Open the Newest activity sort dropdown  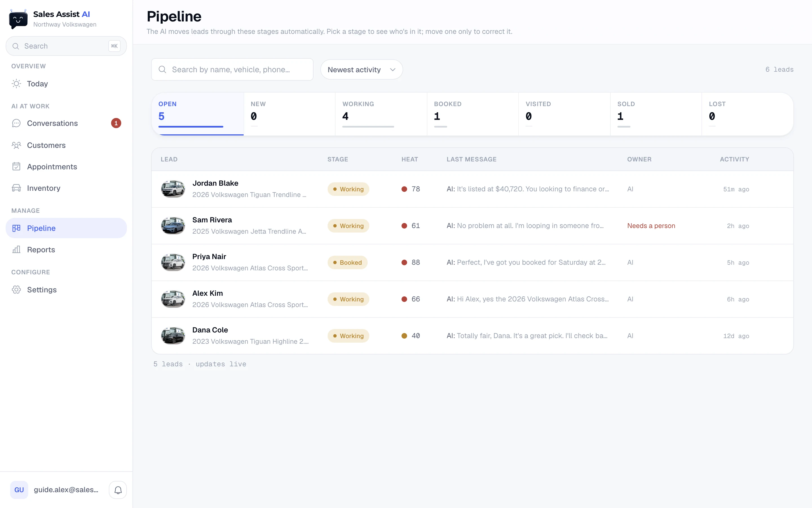[361, 69]
